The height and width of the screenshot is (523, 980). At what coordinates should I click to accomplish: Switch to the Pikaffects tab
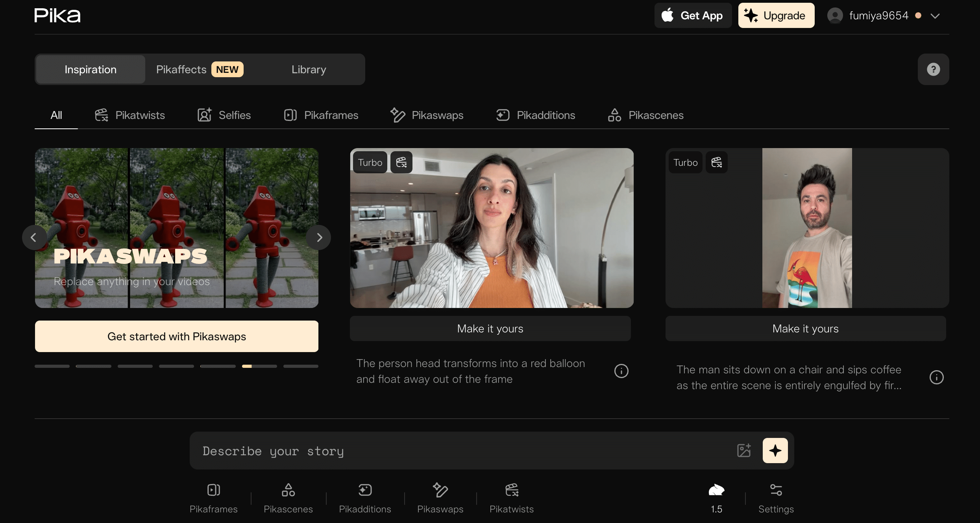[x=200, y=69]
